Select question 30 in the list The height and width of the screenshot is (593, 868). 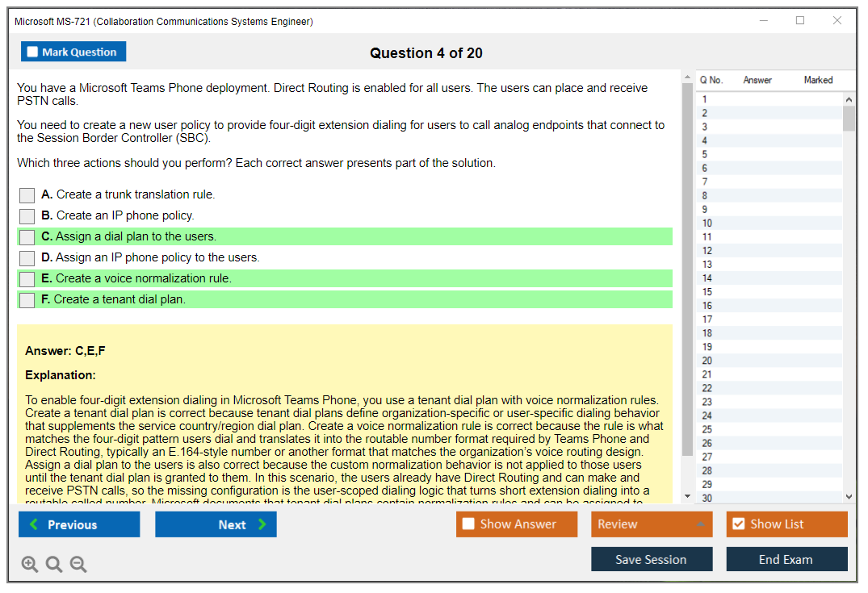pyautogui.click(x=769, y=498)
